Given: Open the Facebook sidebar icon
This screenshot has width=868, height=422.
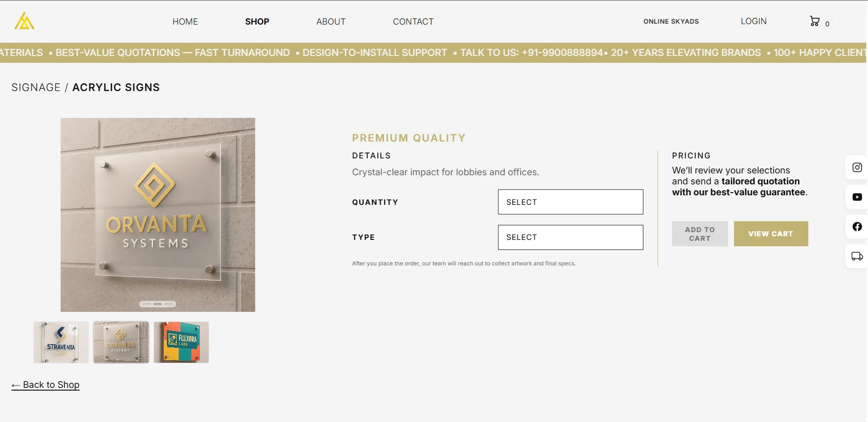Looking at the screenshot, I should click(x=857, y=227).
